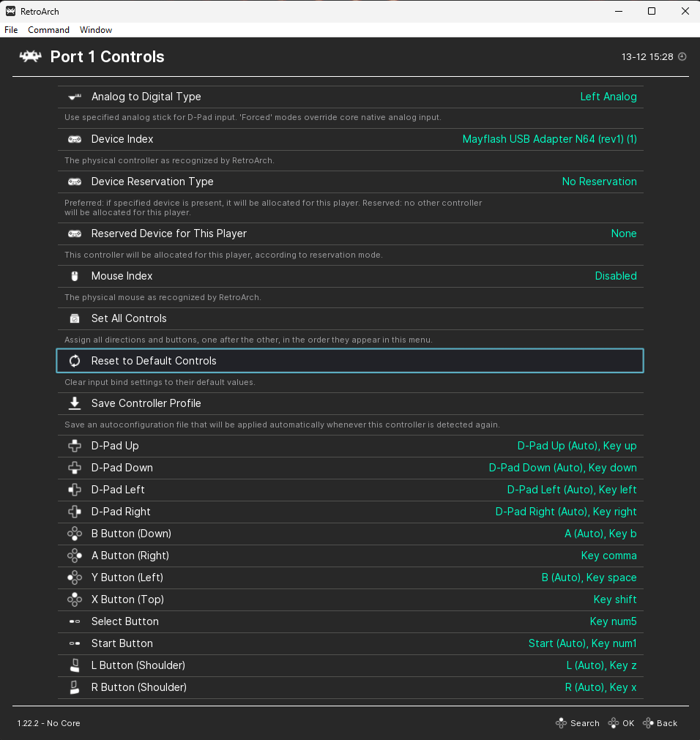Click the Select Button icon

[x=75, y=621]
